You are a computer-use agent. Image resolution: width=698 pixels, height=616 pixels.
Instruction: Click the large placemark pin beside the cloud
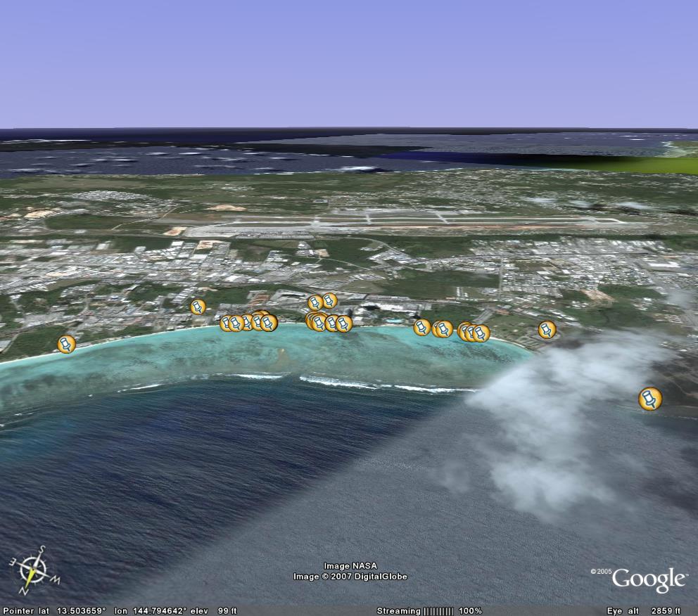[649, 399]
